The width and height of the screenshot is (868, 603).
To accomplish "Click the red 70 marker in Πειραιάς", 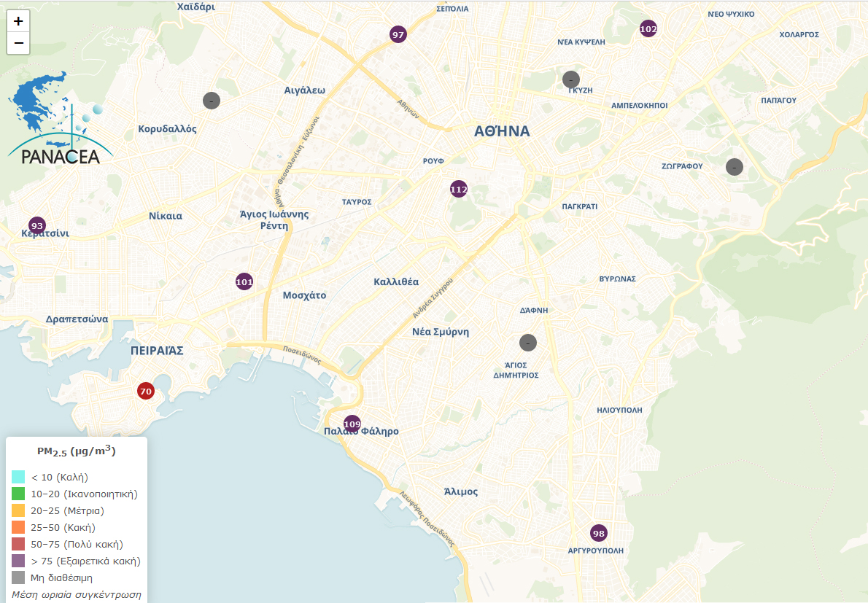I will click(146, 391).
